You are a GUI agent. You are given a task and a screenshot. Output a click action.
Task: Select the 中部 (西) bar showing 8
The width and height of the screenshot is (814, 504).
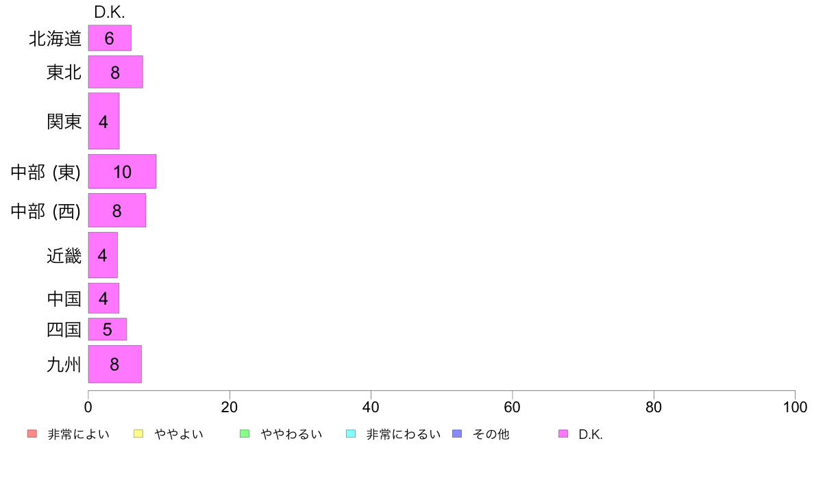click(x=116, y=210)
